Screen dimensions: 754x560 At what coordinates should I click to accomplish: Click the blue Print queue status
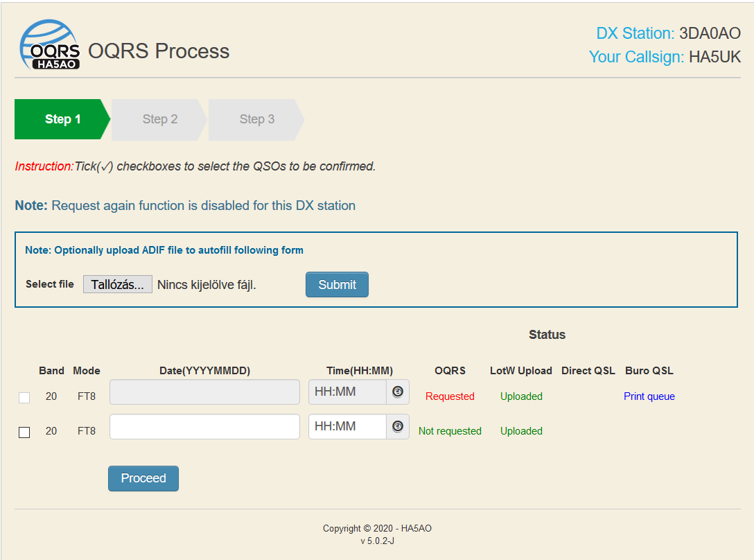pos(649,396)
